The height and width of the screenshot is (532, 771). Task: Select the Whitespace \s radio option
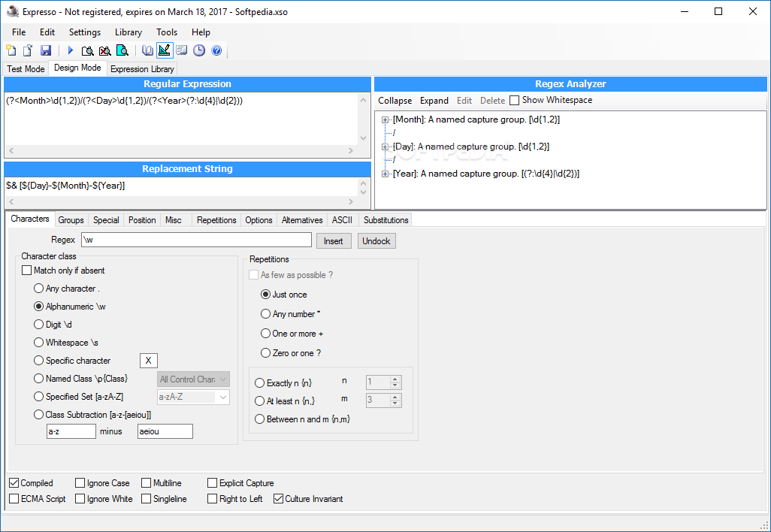[38, 342]
